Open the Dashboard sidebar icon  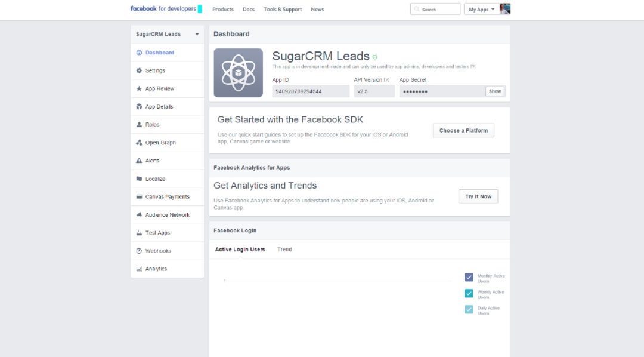pos(139,53)
